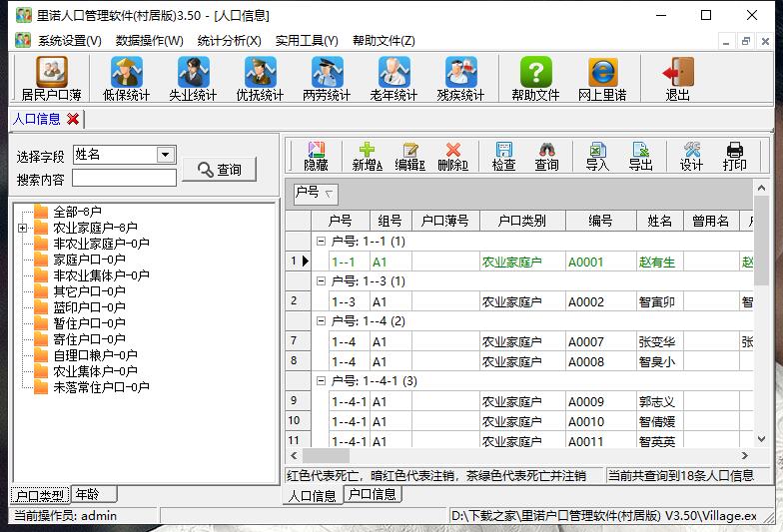The height and width of the screenshot is (532, 783).
Task: Click the green 帮助文件 help icon
Action: (x=535, y=79)
